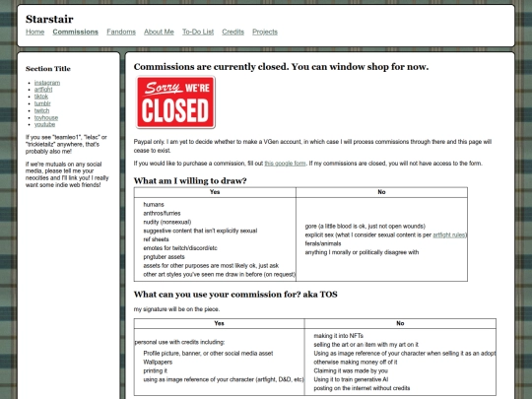Select the 'Profile picture, banner' entry
This screenshot has width=532, height=399.
(x=208, y=354)
